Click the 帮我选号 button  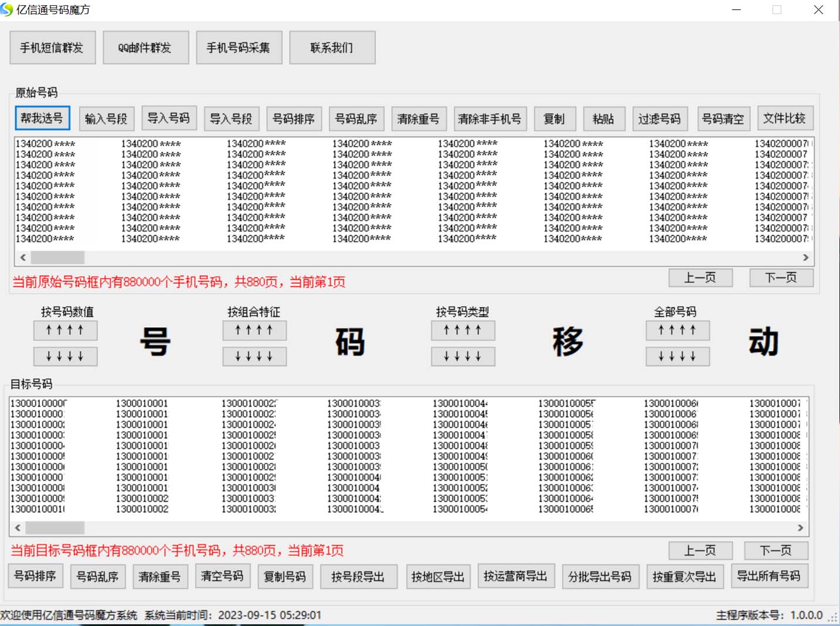pyautogui.click(x=42, y=118)
